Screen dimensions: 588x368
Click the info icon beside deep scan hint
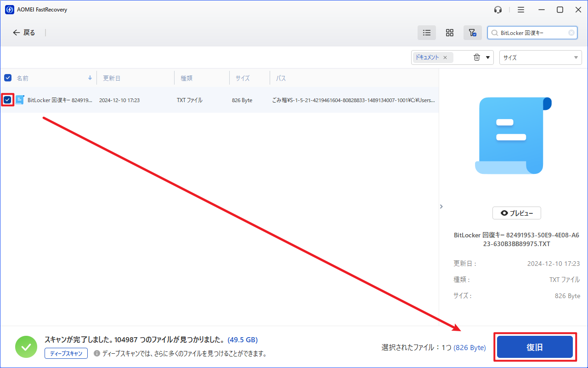coord(97,353)
